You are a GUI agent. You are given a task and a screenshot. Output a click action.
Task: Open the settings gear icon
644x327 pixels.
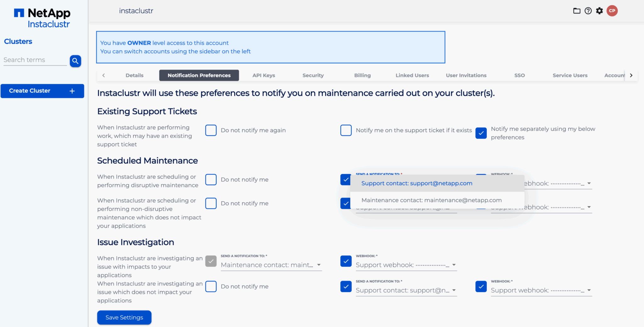coord(599,11)
